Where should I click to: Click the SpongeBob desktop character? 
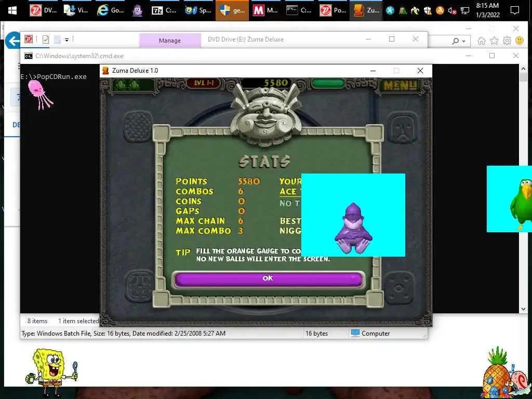coord(51,373)
